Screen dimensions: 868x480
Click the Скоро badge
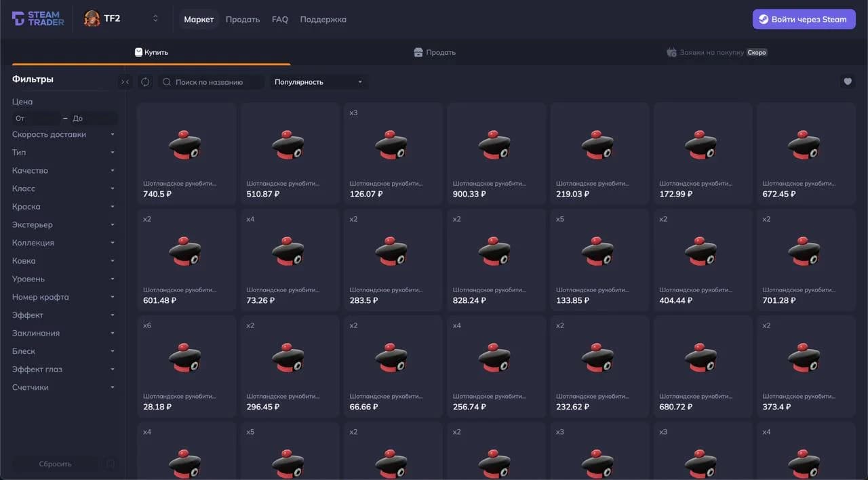tap(757, 52)
